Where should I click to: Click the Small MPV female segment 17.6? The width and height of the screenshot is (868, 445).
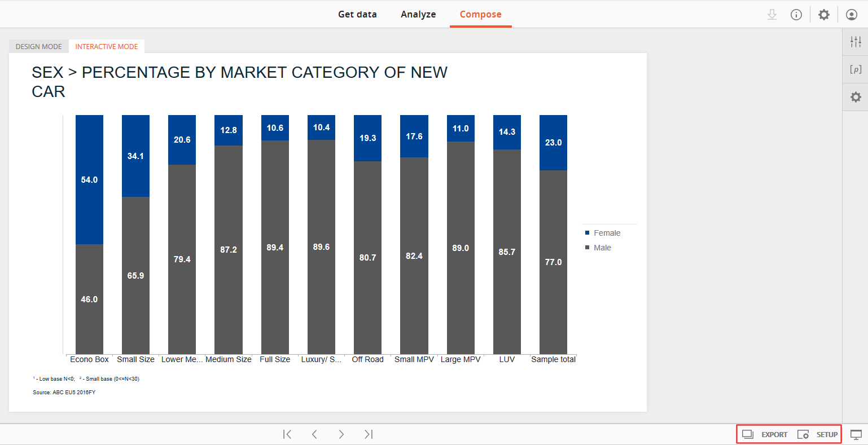(x=414, y=136)
